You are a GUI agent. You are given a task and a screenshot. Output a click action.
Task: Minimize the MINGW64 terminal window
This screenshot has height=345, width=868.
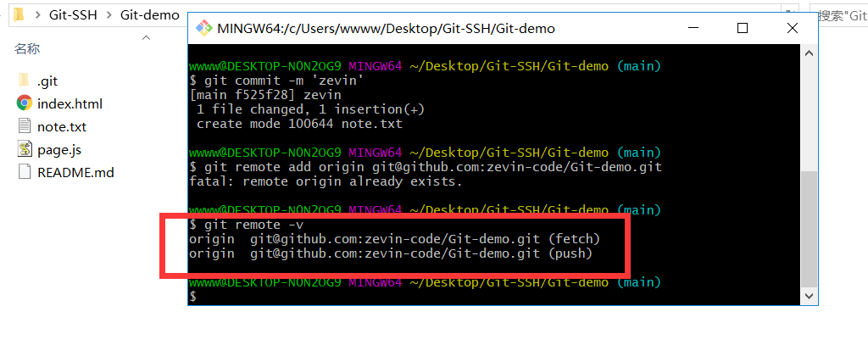[x=694, y=28]
